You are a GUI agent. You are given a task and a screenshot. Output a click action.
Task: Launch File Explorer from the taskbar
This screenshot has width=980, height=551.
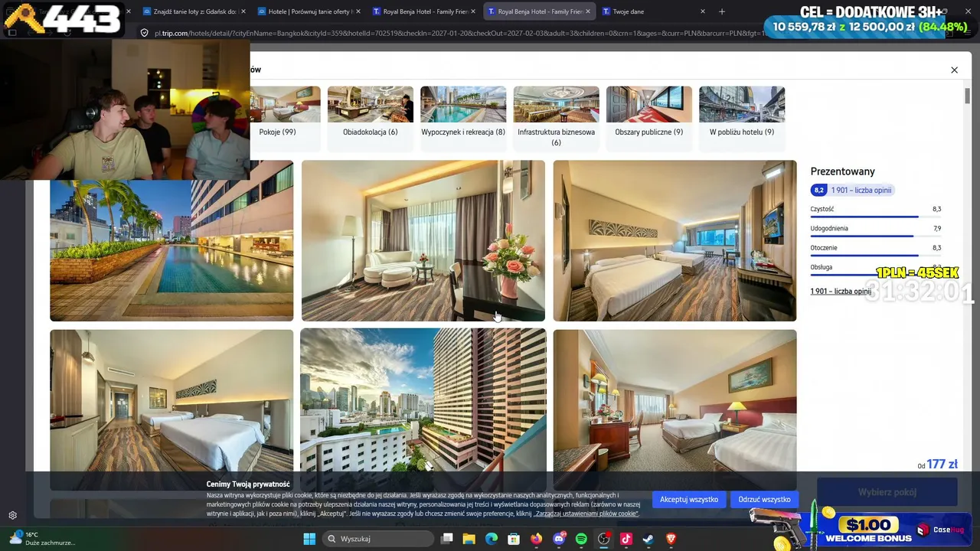(x=469, y=539)
